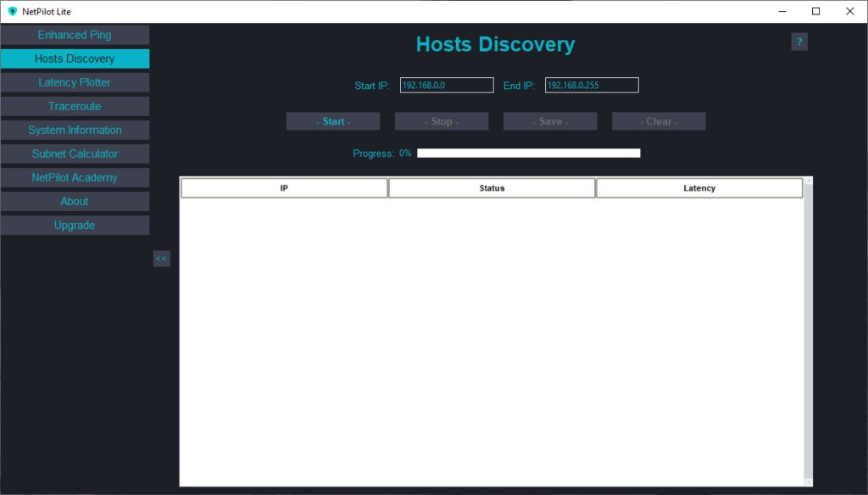
Task: Open the Subnet Calculator
Action: click(75, 154)
